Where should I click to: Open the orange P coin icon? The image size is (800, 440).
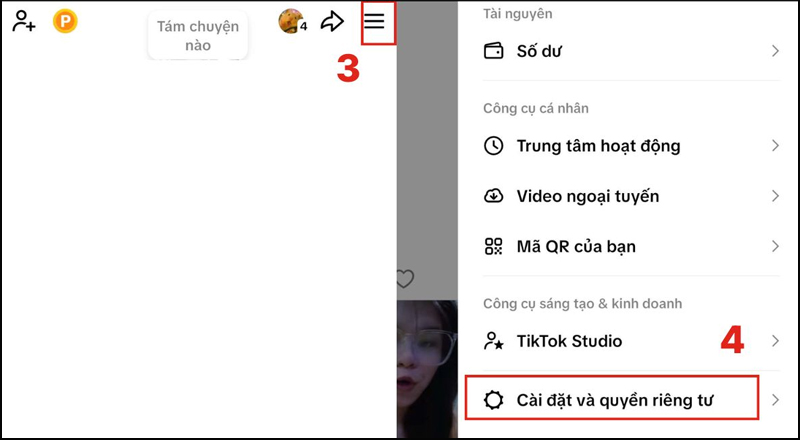tap(65, 21)
